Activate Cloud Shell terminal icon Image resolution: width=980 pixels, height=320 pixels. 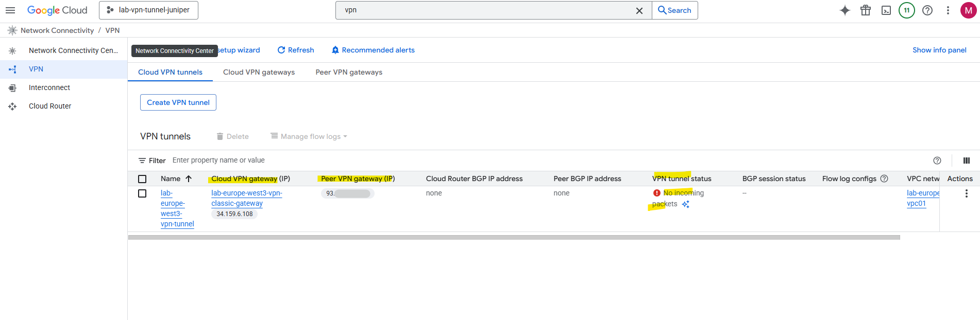click(886, 10)
